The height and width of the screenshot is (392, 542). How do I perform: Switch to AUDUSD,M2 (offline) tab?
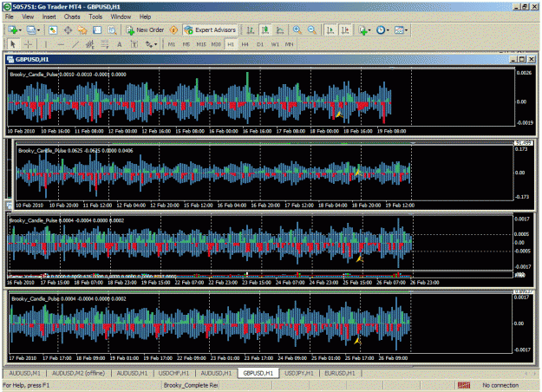point(78,373)
